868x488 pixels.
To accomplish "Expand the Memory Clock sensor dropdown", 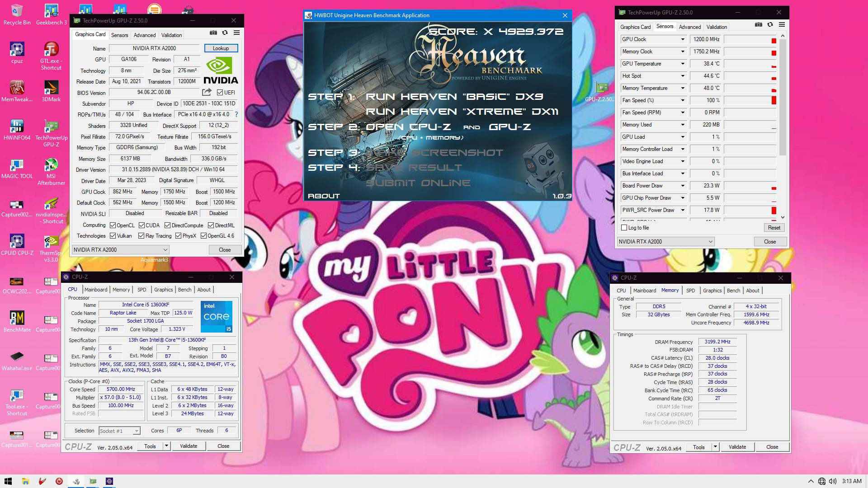I will point(683,52).
